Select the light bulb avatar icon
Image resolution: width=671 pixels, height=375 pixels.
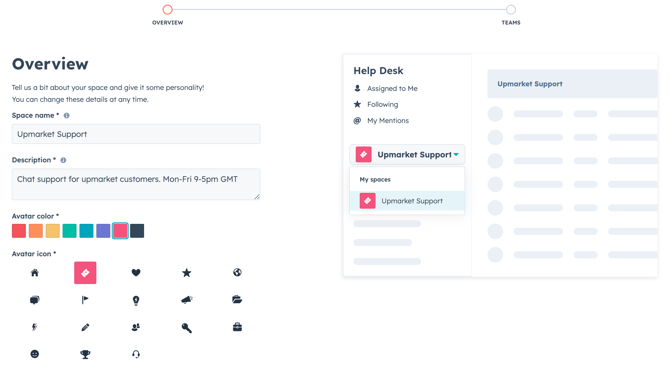coord(136,301)
